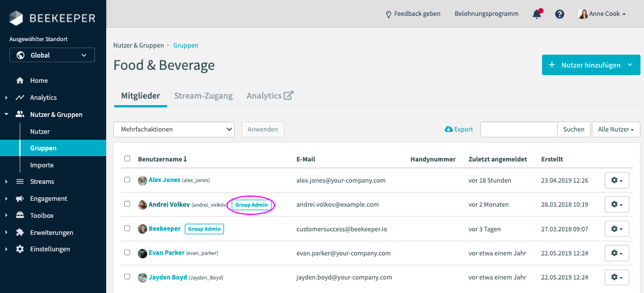Click the Engagement megaphone icon
This screenshot has height=293, width=644.
click(x=20, y=198)
